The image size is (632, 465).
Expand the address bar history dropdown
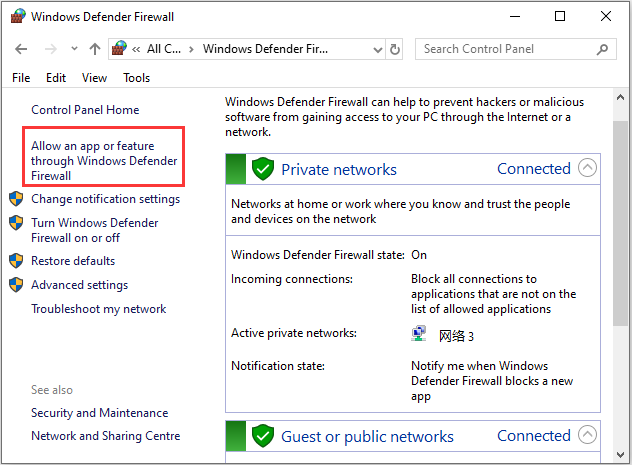coord(378,50)
